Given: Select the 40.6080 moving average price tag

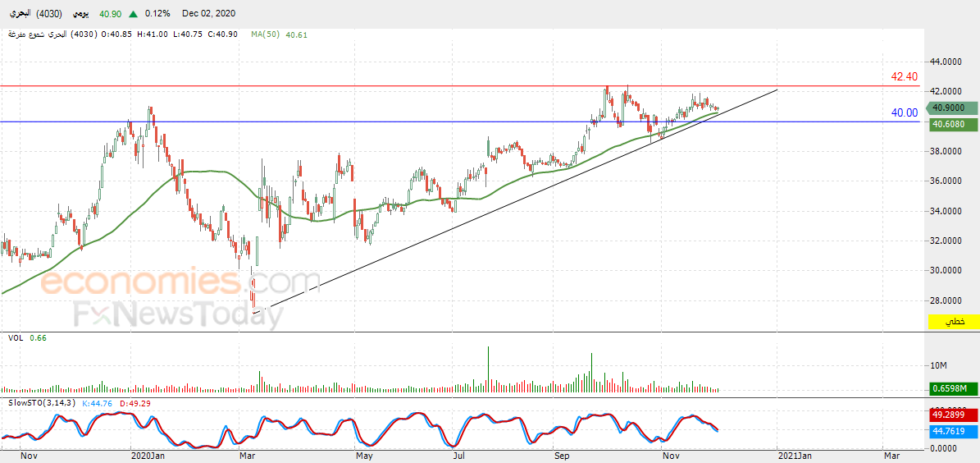Looking at the screenshot, I should coord(954,125).
